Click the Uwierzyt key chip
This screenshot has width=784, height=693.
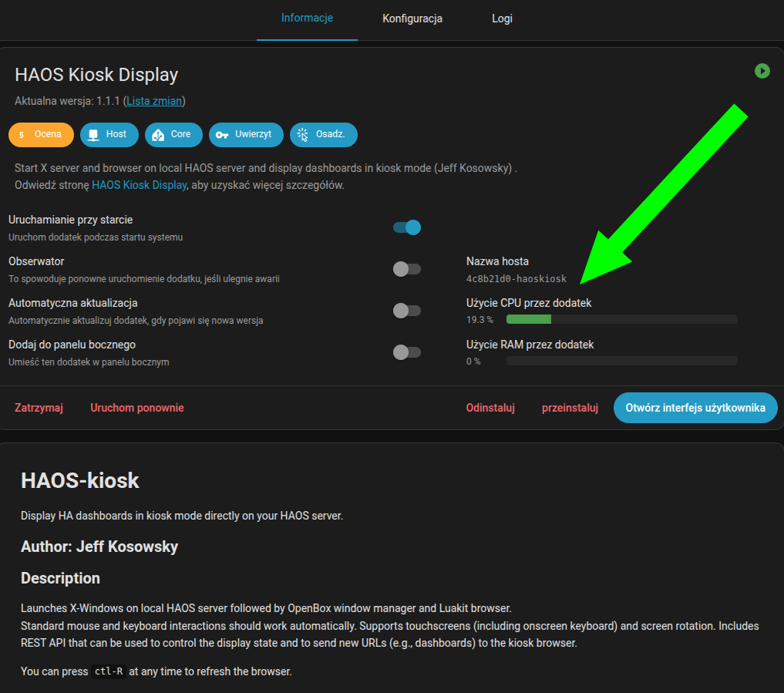click(246, 135)
